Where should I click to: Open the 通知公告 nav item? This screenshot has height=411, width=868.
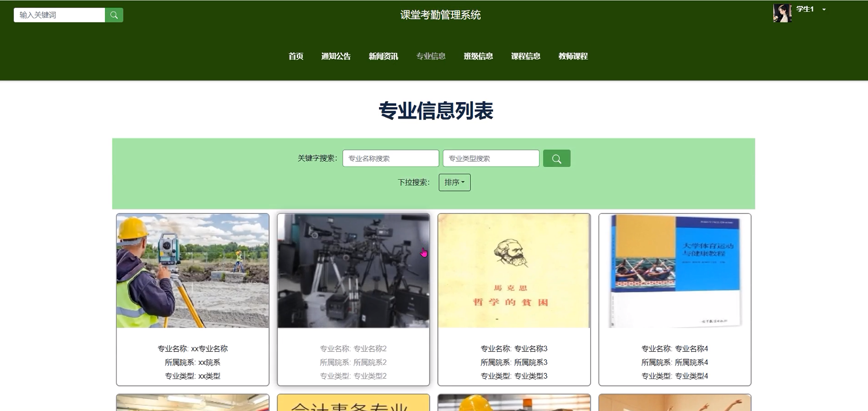coord(335,56)
